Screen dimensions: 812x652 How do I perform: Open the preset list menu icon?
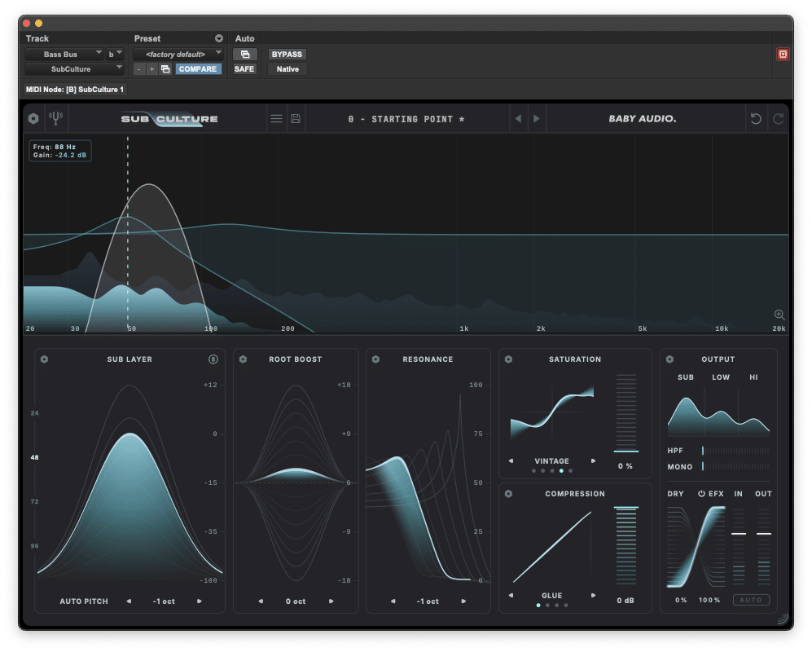coord(277,119)
